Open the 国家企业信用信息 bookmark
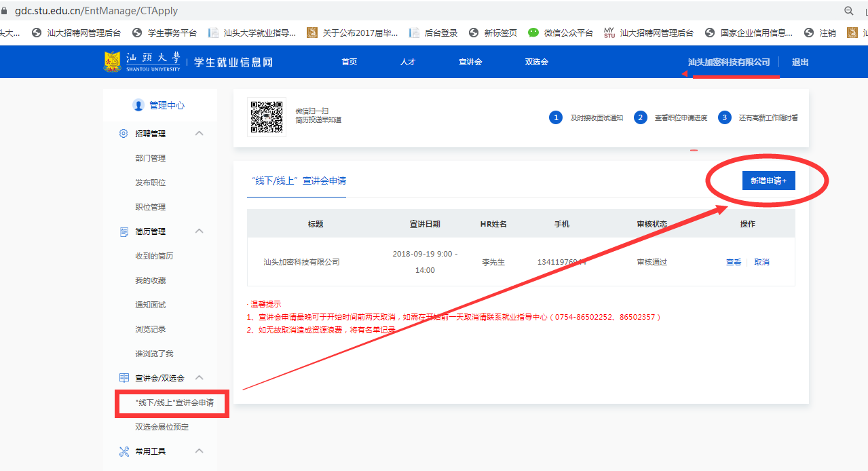 click(x=749, y=33)
